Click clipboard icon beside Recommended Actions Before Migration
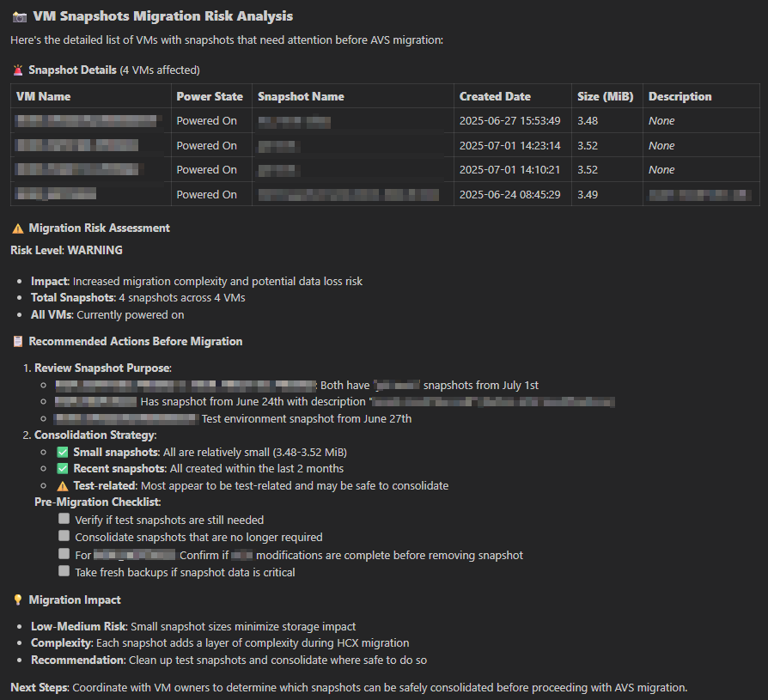Viewport: 768px width, 700px height. tap(18, 342)
